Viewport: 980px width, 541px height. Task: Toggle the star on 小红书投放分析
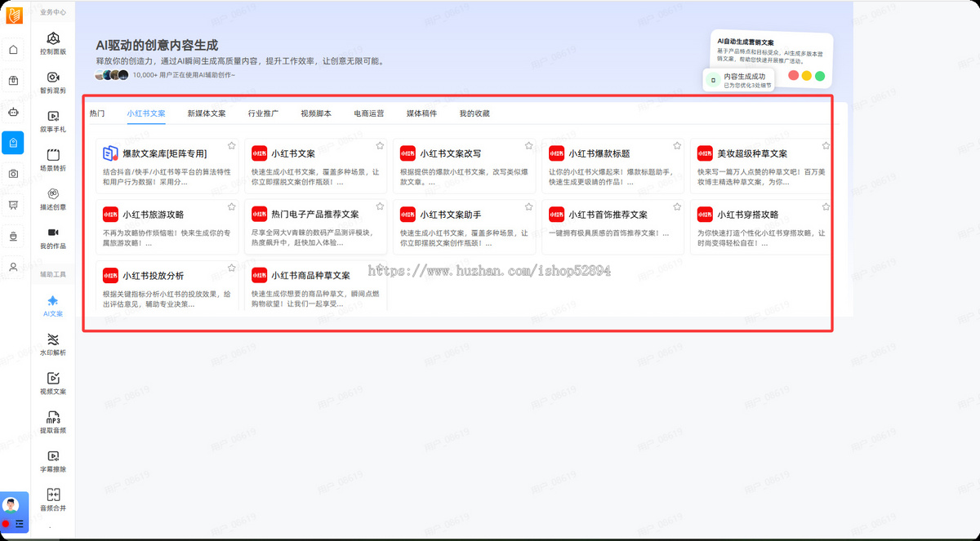pos(231,268)
